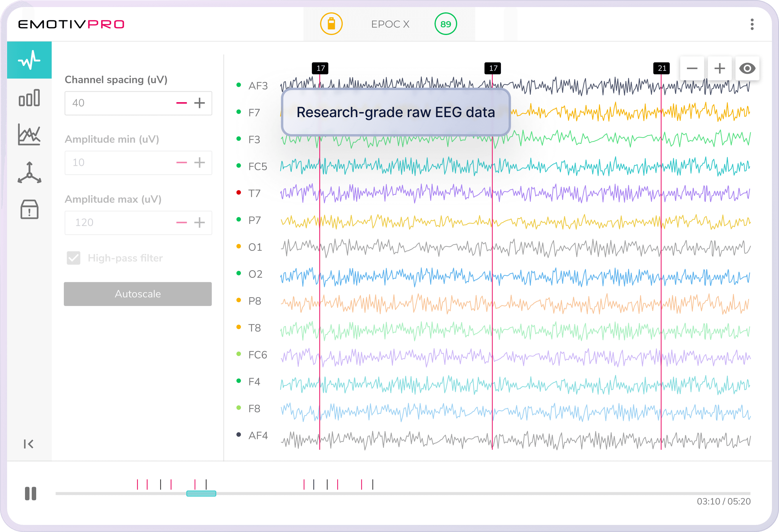779x532 pixels.
Task: Increase Amplitude max value
Action: tap(199, 222)
